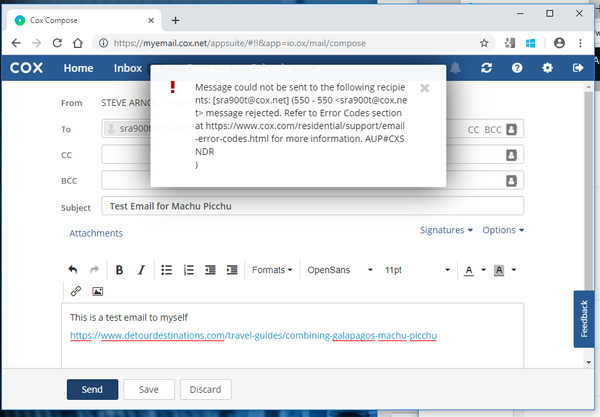
Task: Bookmark this page with star icon
Action: point(484,43)
